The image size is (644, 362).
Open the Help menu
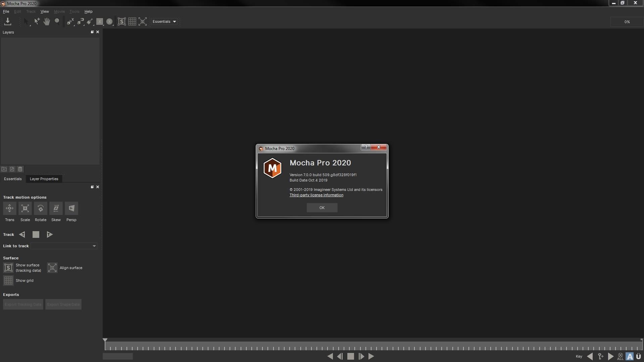pos(88,11)
